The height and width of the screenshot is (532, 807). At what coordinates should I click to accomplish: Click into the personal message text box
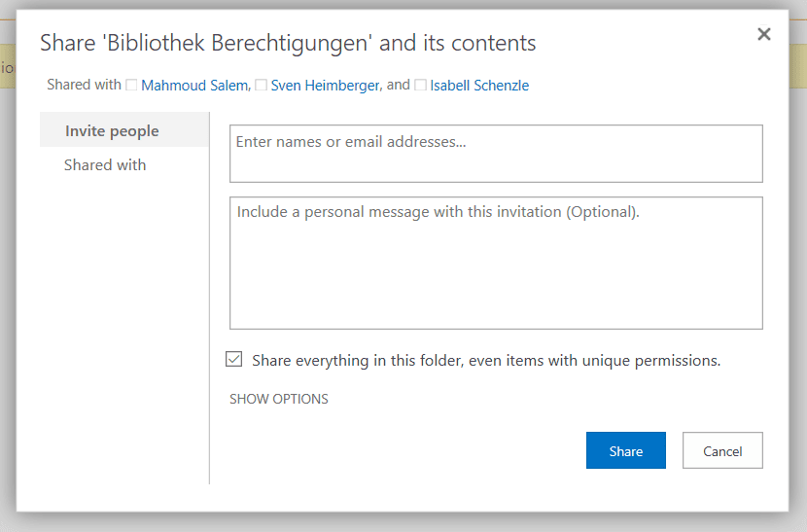[x=496, y=263]
